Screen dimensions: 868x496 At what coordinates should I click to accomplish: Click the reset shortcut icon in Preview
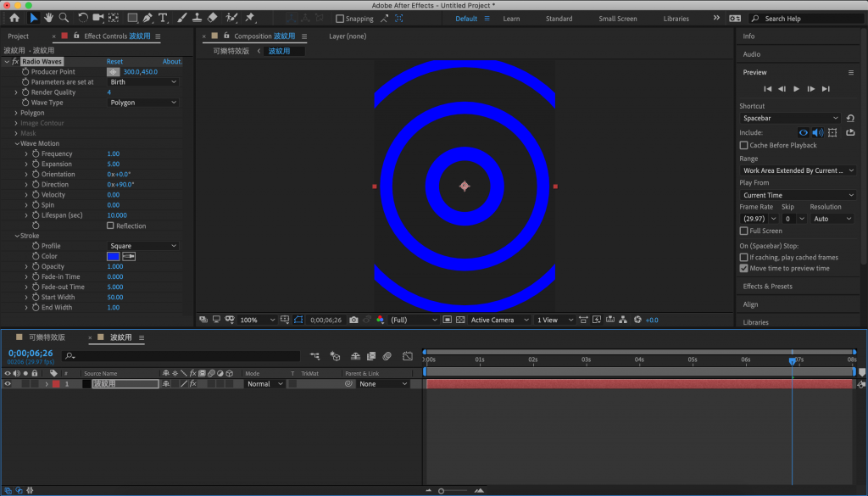pos(850,118)
